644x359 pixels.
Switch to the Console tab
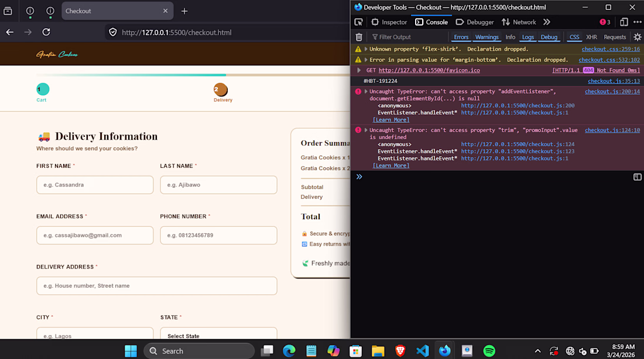click(431, 22)
